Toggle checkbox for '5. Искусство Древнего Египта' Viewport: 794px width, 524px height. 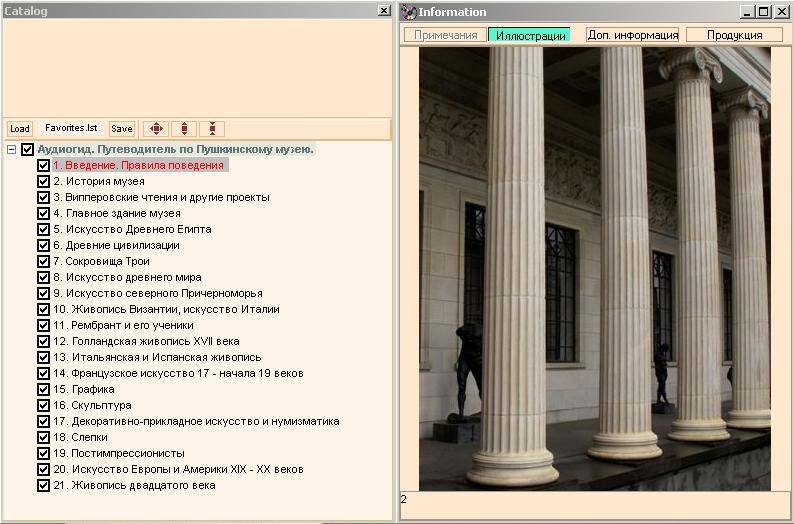43,229
